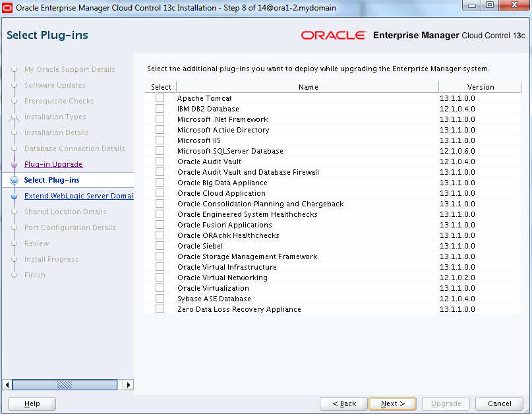Select the Oracle Fusion Applications checkbox
The image size is (532, 414).
click(x=160, y=225)
